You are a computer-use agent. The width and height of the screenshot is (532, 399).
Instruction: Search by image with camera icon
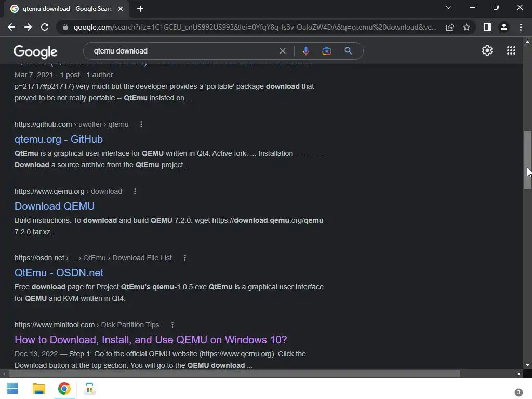pos(326,51)
